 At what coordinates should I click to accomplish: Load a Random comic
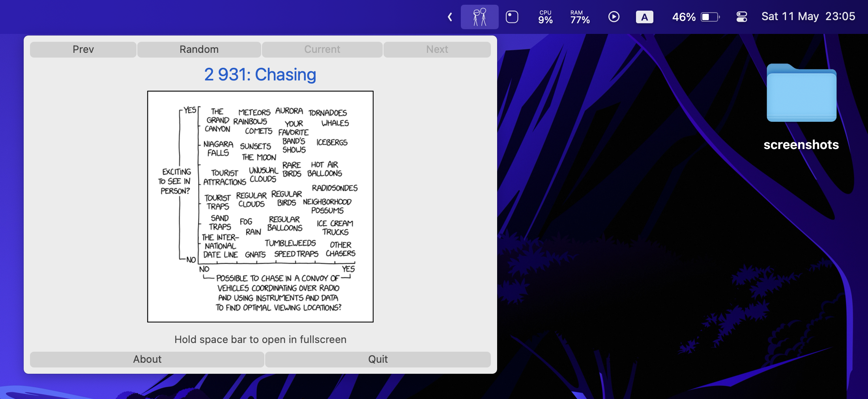[x=199, y=49]
